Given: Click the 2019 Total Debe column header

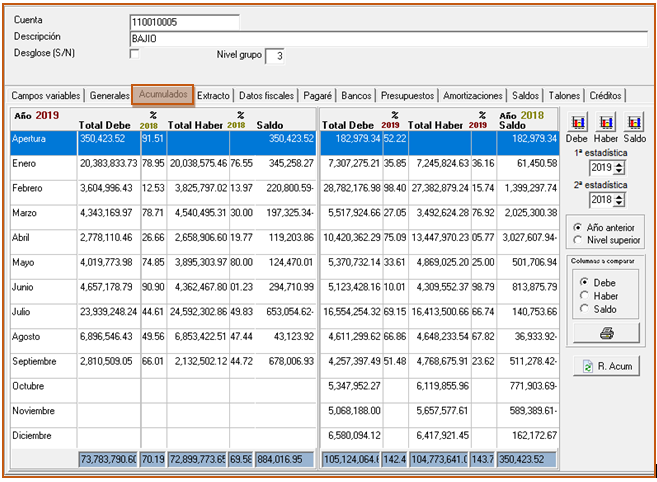Looking at the screenshot, I should tap(105, 125).
